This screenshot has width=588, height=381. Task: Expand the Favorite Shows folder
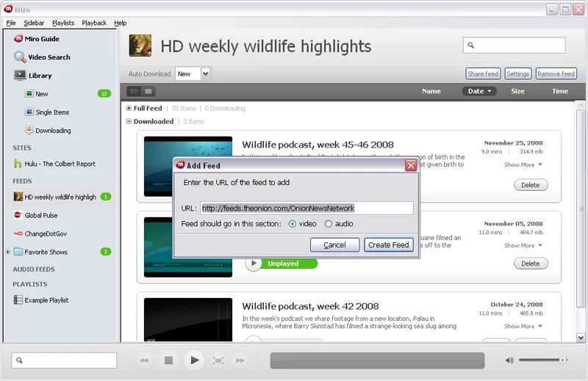point(7,252)
